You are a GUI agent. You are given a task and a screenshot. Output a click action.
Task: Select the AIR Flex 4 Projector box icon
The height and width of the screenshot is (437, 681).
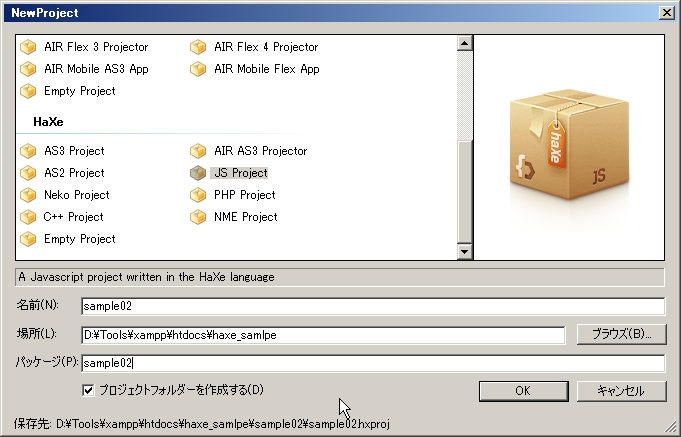(x=198, y=47)
